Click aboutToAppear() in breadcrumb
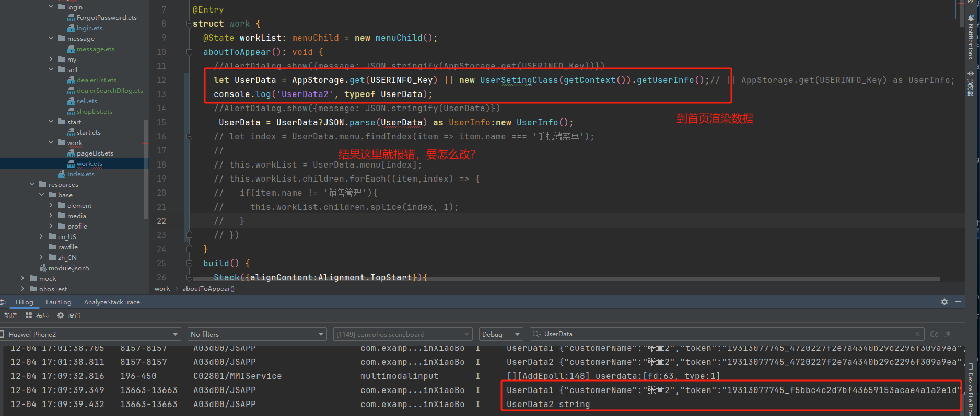Image resolution: width=980 pixels, height=416 pixels. coord(208,289)
